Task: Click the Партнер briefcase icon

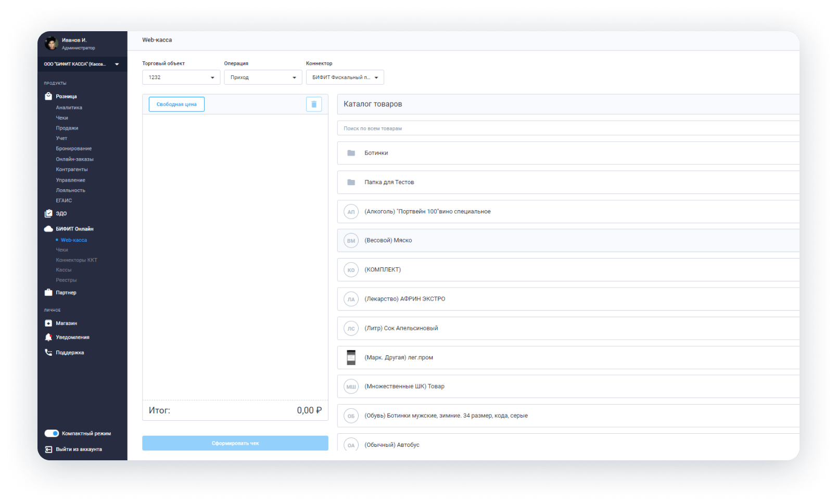Action: point(48,292)
